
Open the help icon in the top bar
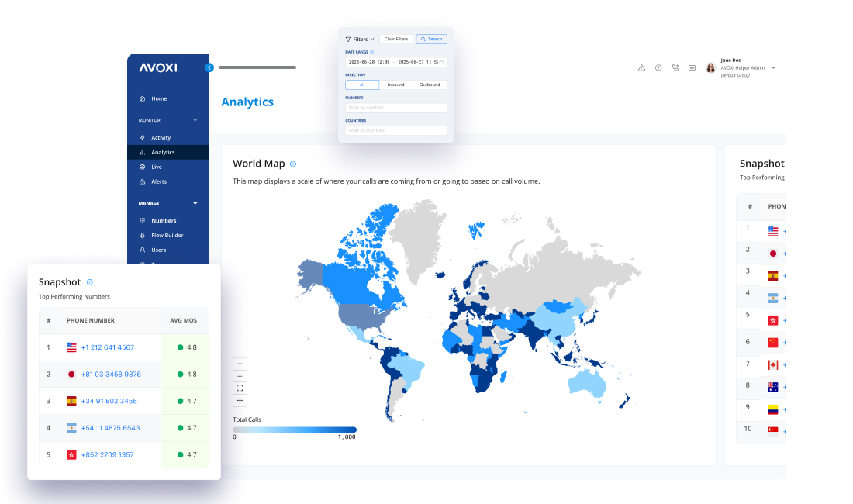pos(658,67)
